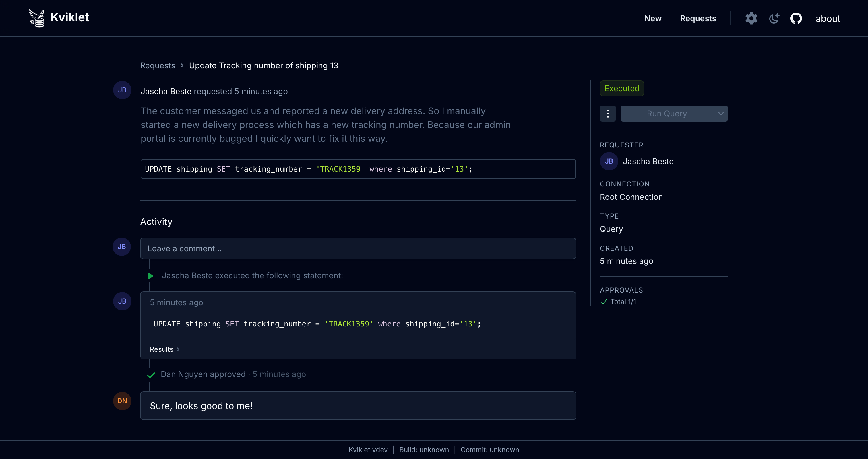
Task: Click 'Jascha Beste' requester name in sidebar
Action: (648, 161)
